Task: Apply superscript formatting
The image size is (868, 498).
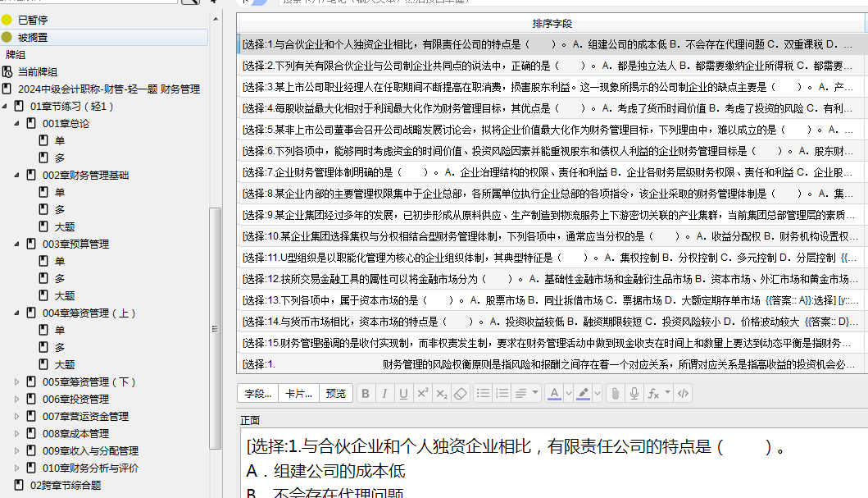Action: (x=422, y=393)
